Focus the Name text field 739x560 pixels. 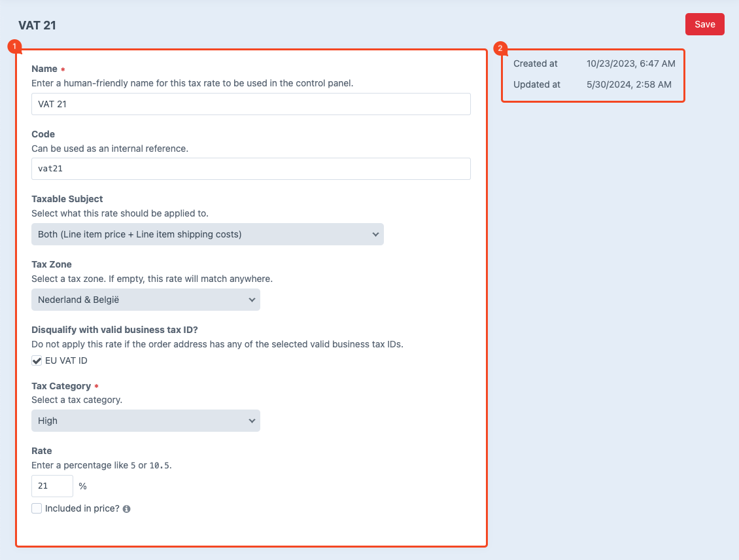tap(250, 104)
